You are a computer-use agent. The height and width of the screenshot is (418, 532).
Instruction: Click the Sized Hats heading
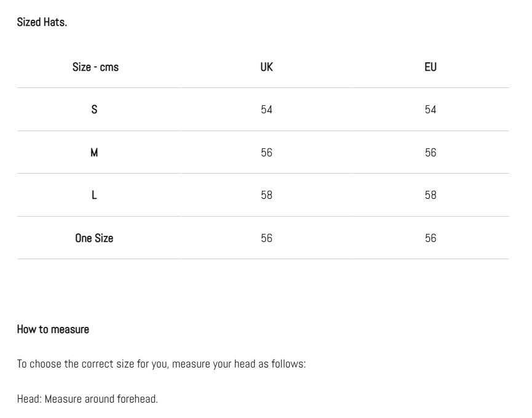point(42,22)
